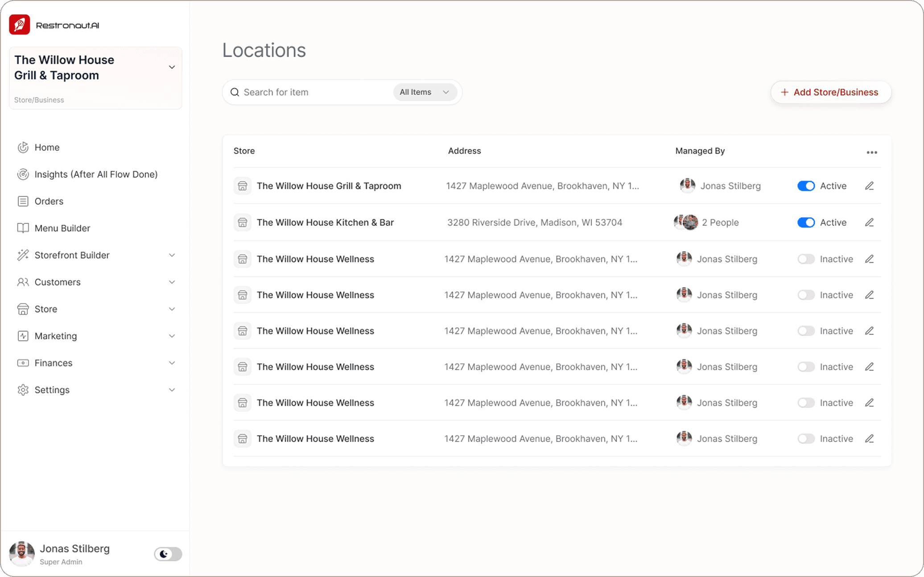Open the All Items filter dropdown
Screen dimensions: 924x577
click(424, 92)
